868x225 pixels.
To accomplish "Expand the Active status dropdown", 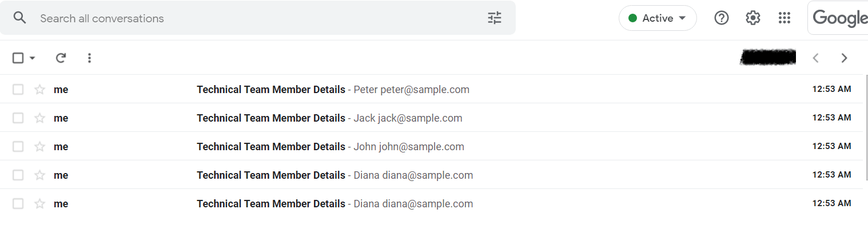I will (658, 18).
